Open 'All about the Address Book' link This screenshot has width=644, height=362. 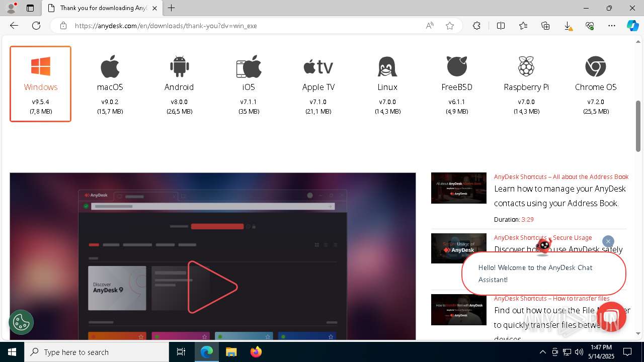pyautogui.click(x=561, y=177)
